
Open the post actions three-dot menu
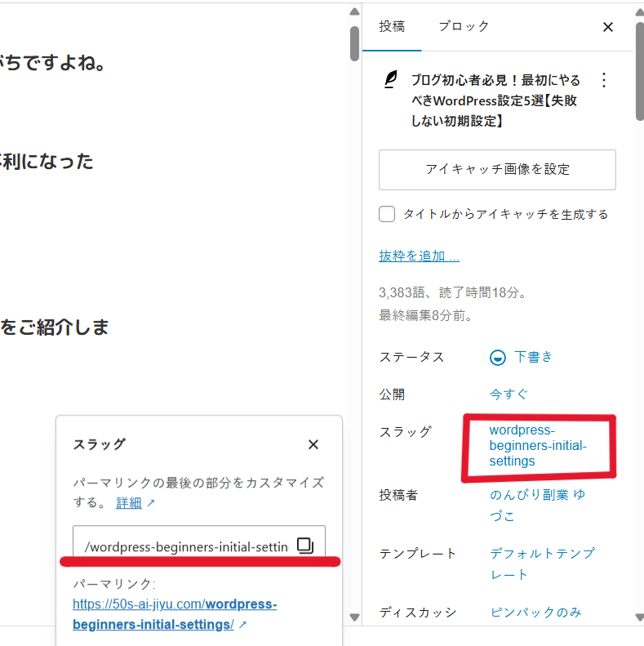point(604,80)
